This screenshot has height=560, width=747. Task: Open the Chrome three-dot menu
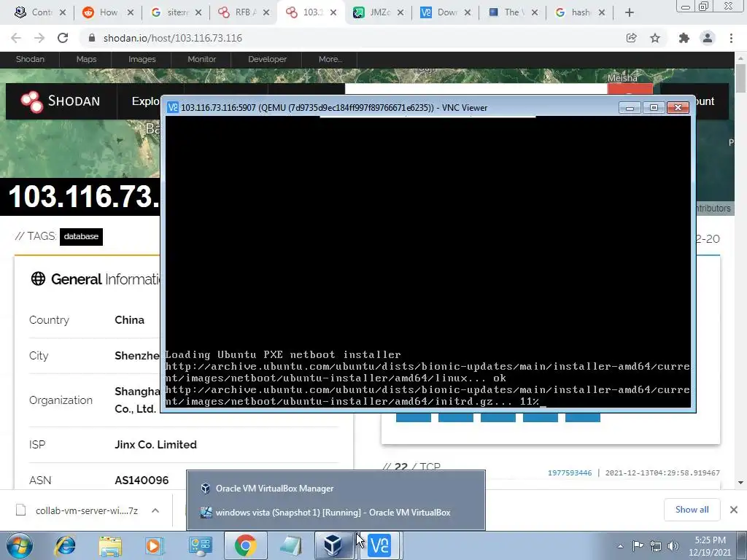(x=731, y=38)
